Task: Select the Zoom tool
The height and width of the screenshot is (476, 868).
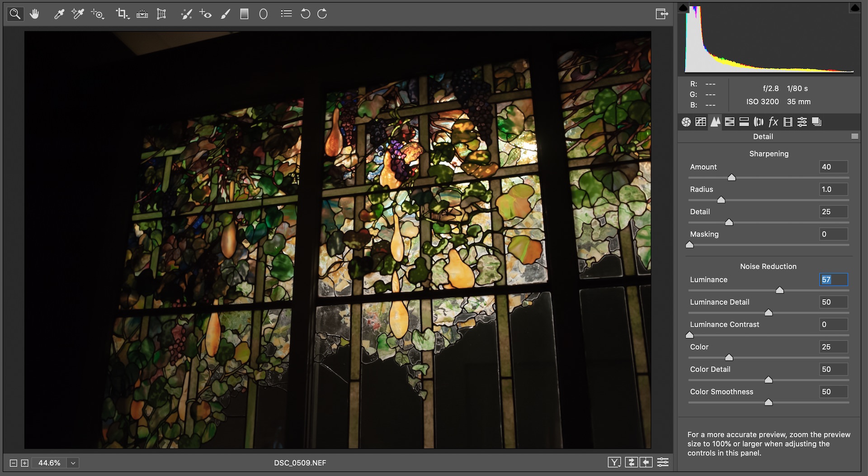Action: coord(15,14)
